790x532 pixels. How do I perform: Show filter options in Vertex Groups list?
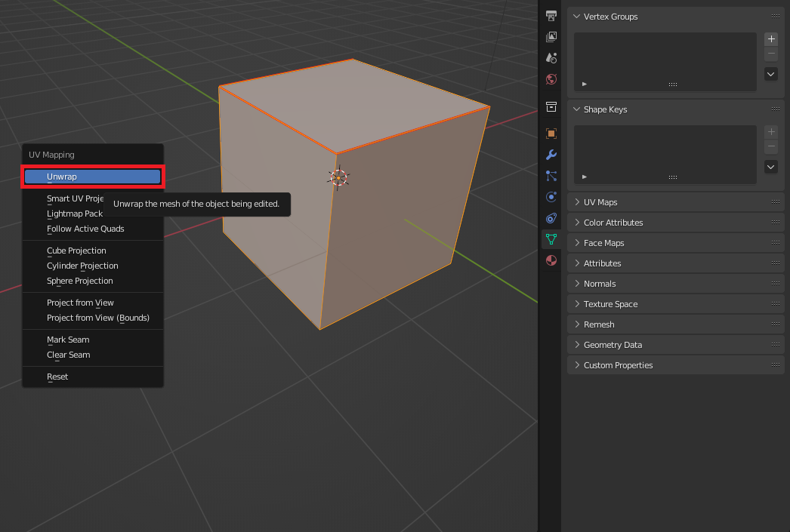585,84
